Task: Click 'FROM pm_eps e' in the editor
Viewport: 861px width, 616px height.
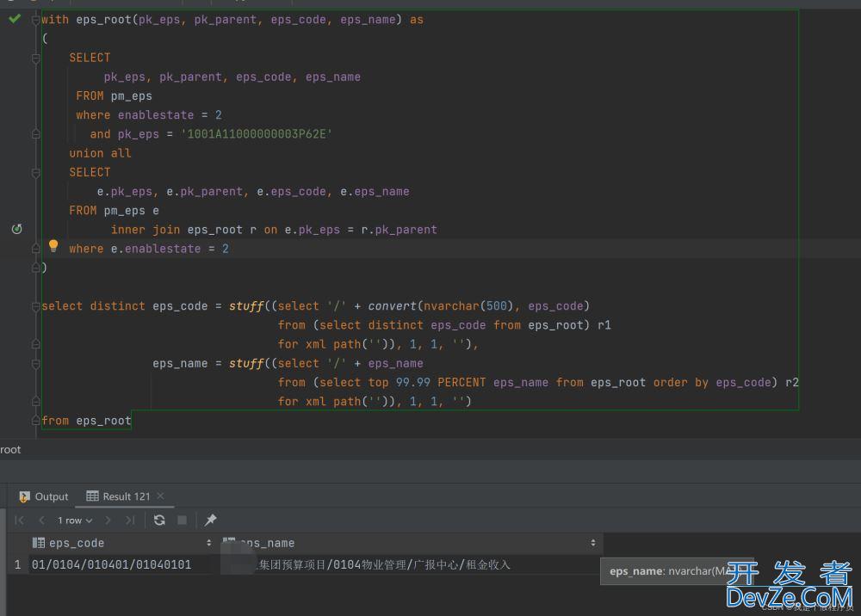Action: [x=115, y=211]
